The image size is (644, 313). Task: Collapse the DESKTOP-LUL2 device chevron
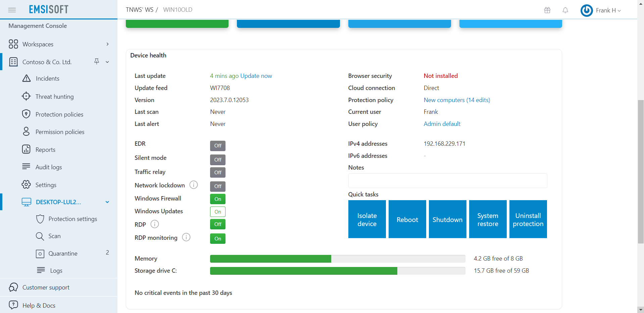[107, 202]
